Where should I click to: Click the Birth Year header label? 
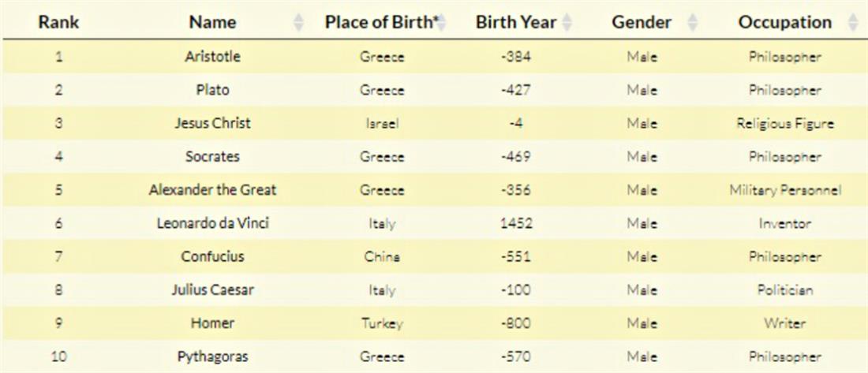pos(515,23)
